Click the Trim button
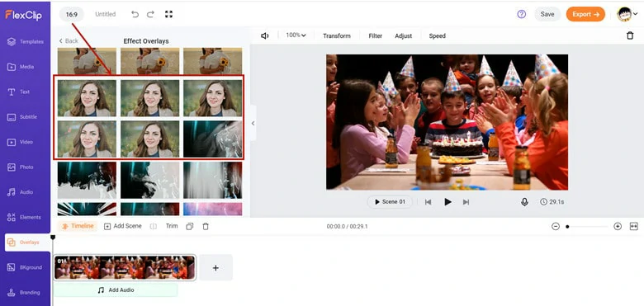 [x=172, y=226]
